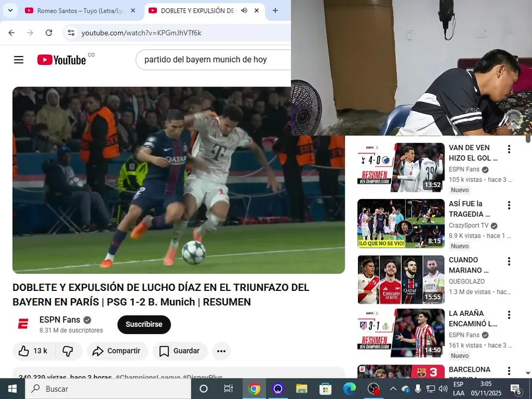Screen dimensions: 532x399
Task: Show hidden system tray icons chevron
Action: [393, 389]
